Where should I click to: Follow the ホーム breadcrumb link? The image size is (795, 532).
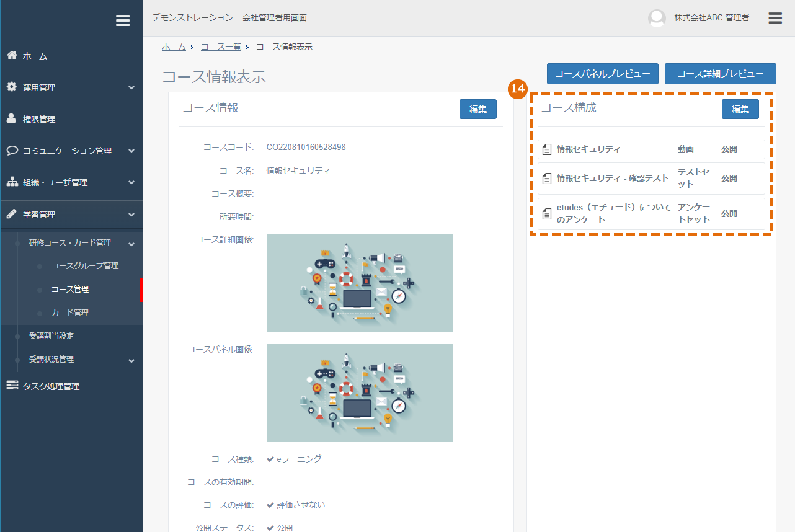pos(174,47)
